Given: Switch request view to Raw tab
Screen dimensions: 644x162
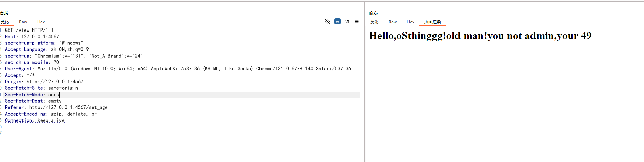Looking at the screenshot, I should (23, 22).
